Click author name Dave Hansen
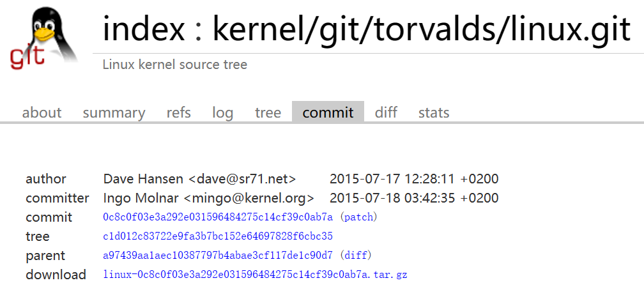The height and width of the screenshot is (292, 644). click(143, 179)
